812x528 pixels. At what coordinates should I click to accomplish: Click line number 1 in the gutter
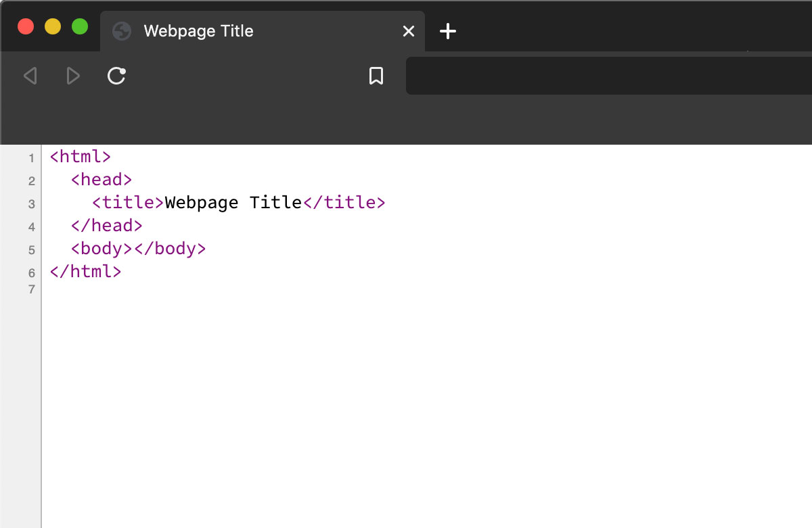click(31, 158)
